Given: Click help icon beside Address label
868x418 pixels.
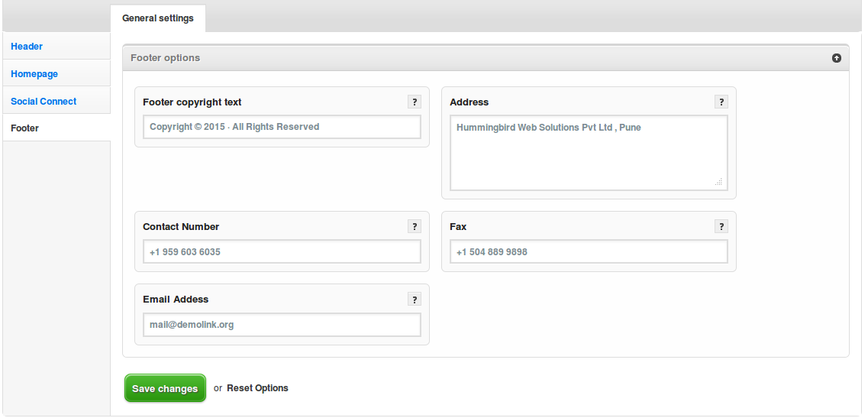Looking at the screenshot, I should 721,102.
